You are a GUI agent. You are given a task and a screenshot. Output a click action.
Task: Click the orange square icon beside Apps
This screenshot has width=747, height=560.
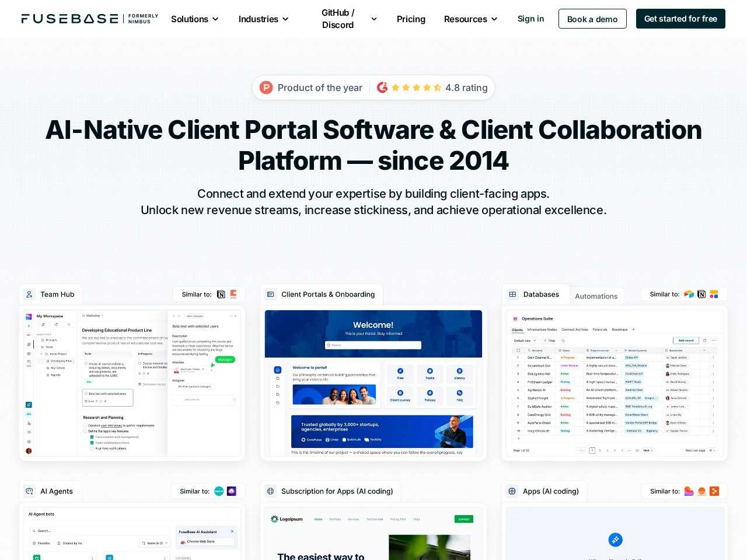coord(714,491)
